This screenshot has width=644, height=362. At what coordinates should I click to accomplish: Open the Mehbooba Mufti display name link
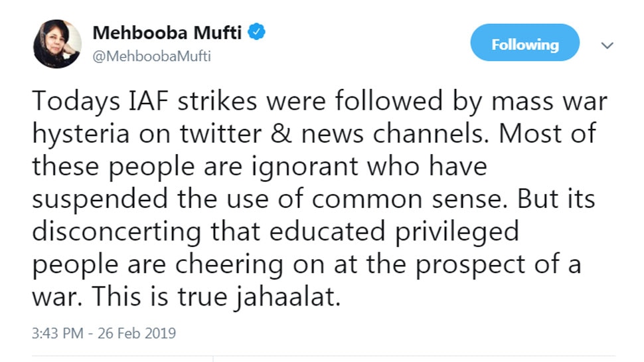[x=167, y=33]
